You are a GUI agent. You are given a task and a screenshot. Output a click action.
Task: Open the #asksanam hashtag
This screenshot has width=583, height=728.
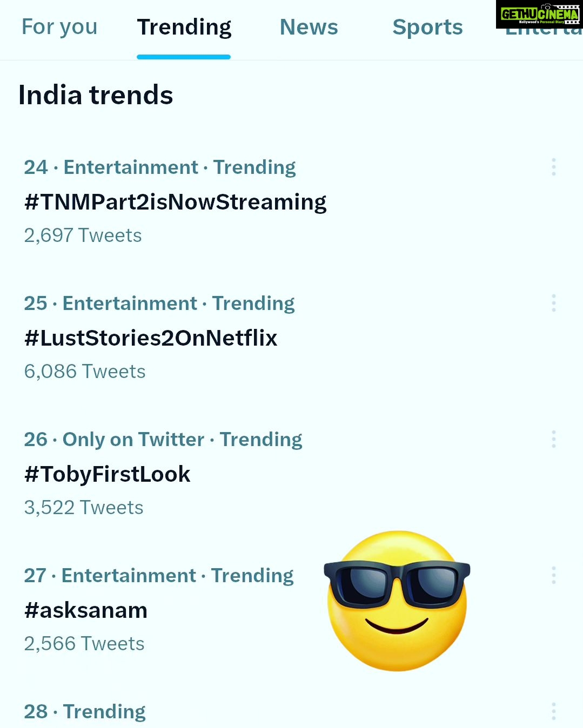pyautogui.click(x=85, y=610)
